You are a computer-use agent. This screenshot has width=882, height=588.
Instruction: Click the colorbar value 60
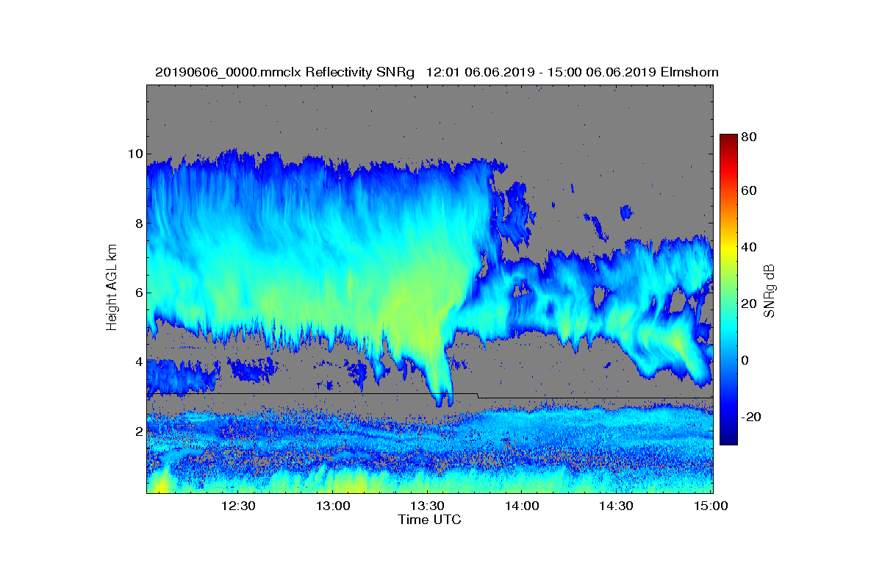pos(750,191)
